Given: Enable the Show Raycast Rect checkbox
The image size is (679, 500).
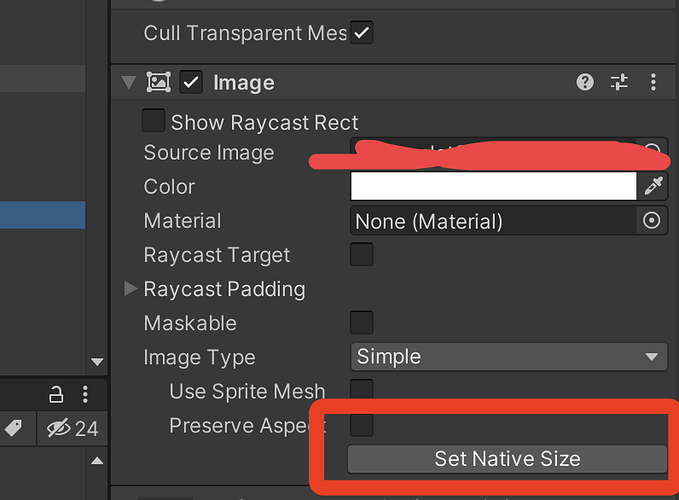Looking at the screenshot, I should [153, 122].
